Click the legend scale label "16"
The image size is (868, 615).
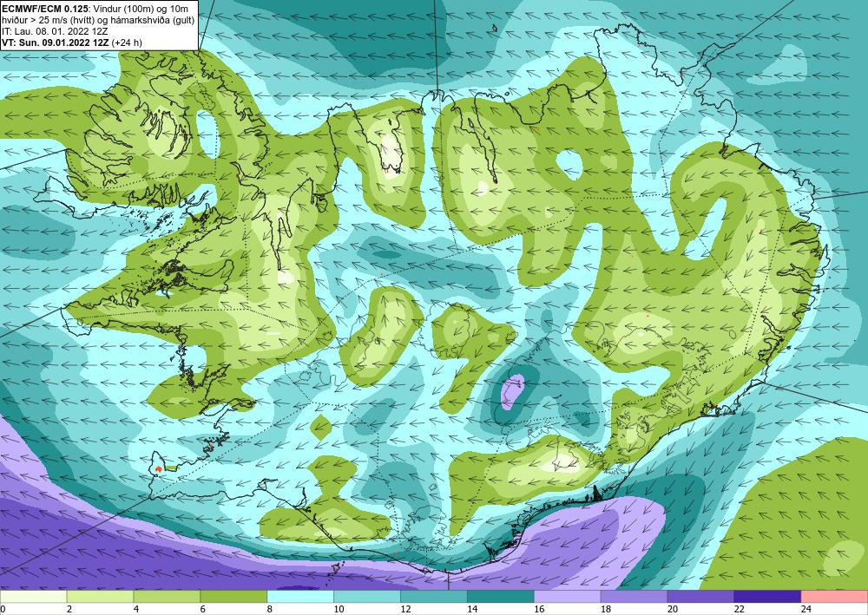tap(539, 609)
